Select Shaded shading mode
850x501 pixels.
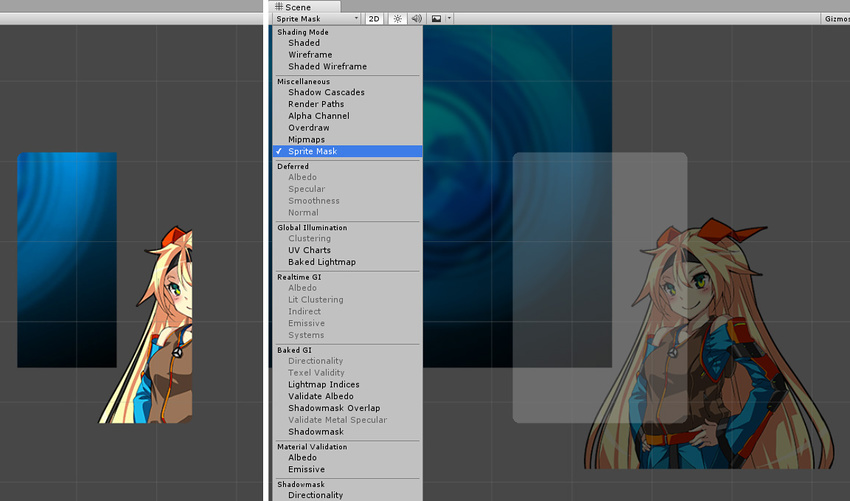(x=304, y=43)
